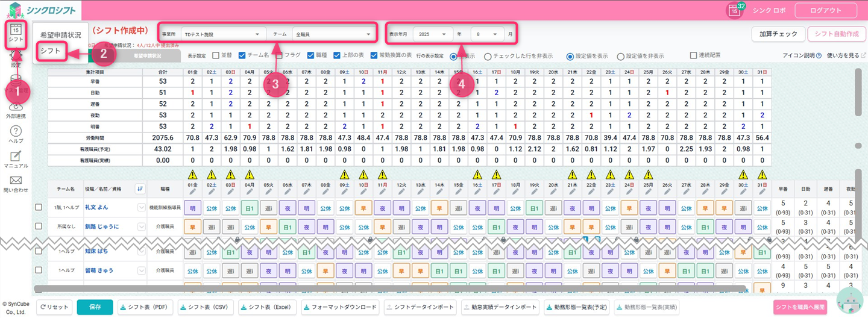
Task: Select 希望申請状況 in the popup menu
Action: (x=61, y=35)
